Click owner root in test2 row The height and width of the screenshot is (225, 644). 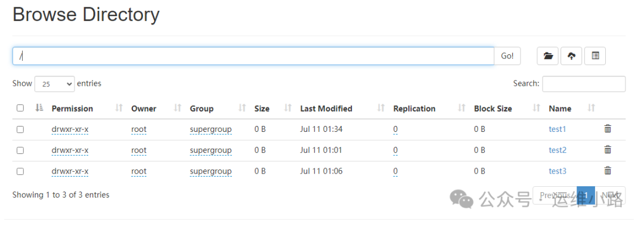tap(139, 150)
